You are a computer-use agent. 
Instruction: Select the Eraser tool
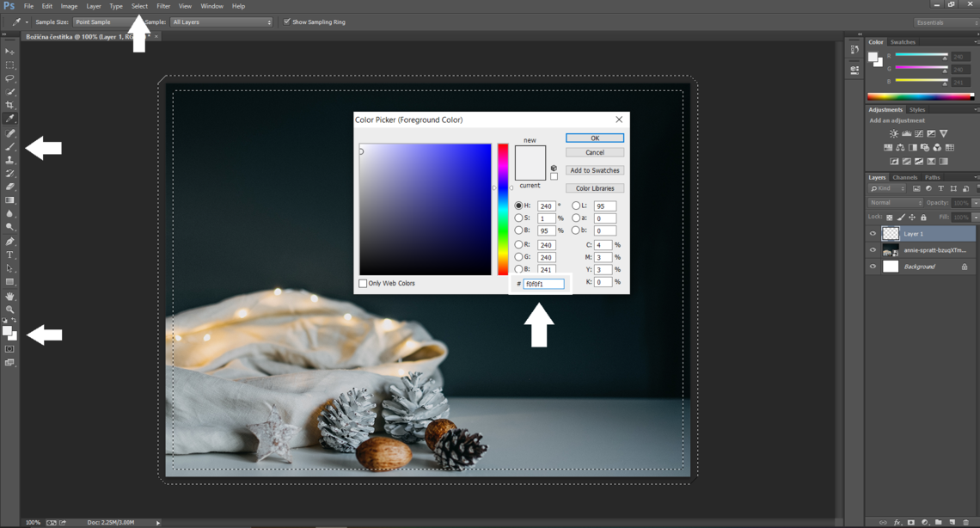(x=9, y=187)
